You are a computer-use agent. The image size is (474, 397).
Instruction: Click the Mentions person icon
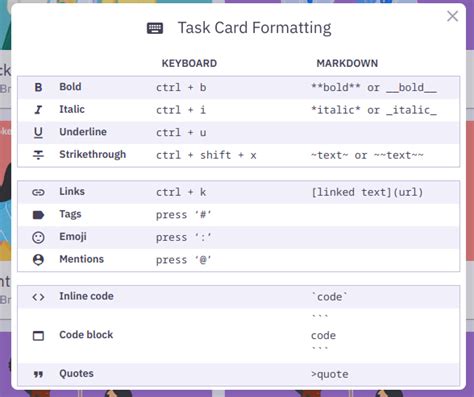tap(38, 260)
